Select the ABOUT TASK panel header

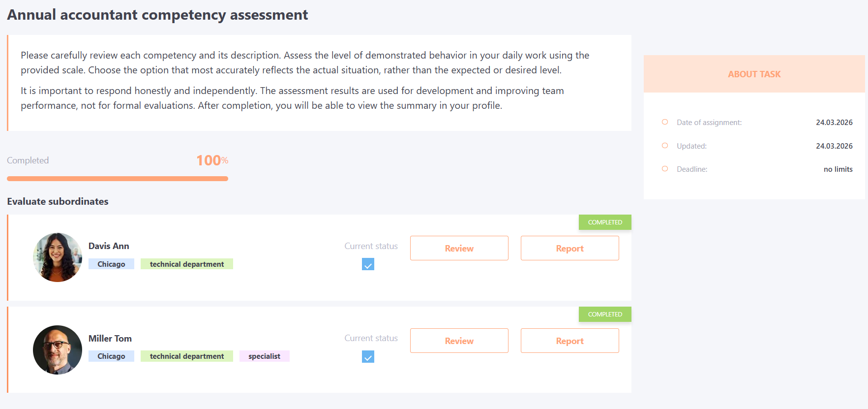[754, 74]
